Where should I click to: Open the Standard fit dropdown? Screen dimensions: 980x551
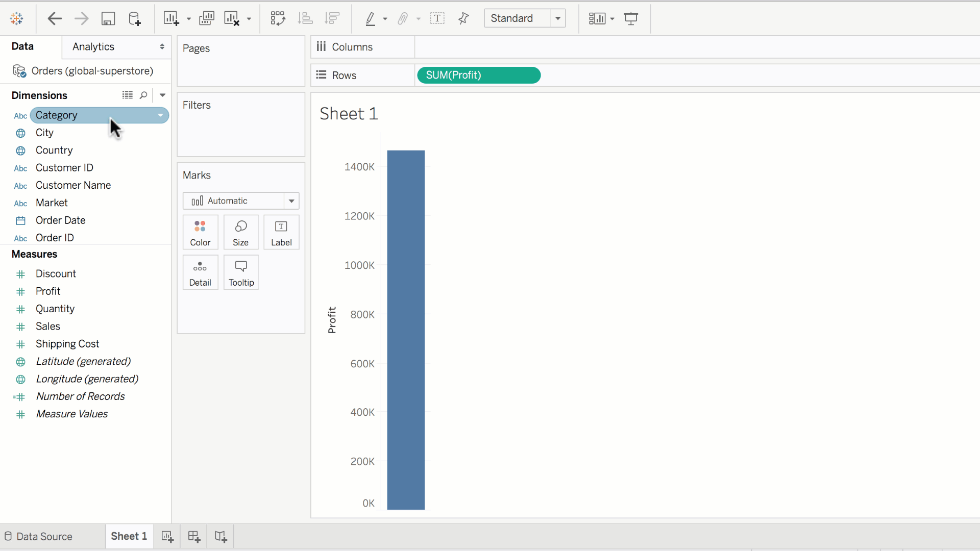558,18
